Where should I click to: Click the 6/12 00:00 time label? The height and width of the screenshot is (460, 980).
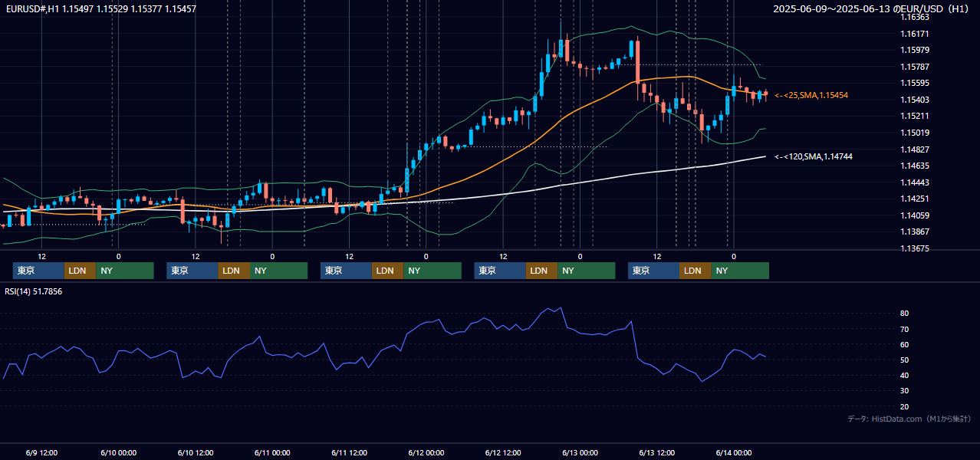point(426,452)
